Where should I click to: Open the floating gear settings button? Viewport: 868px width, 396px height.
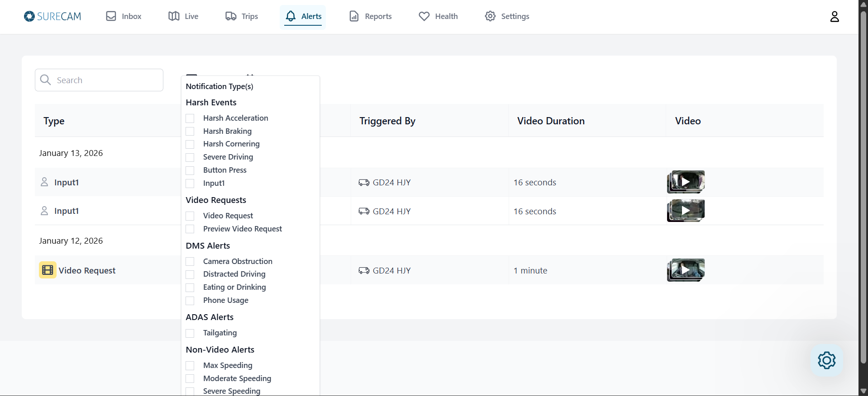point(826,360)
